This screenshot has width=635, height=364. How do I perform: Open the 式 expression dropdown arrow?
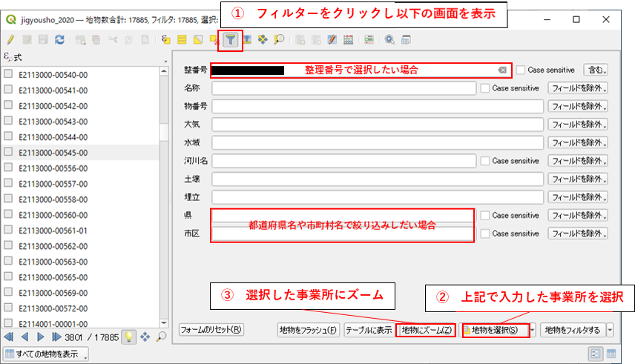click(x=165, y=62)
